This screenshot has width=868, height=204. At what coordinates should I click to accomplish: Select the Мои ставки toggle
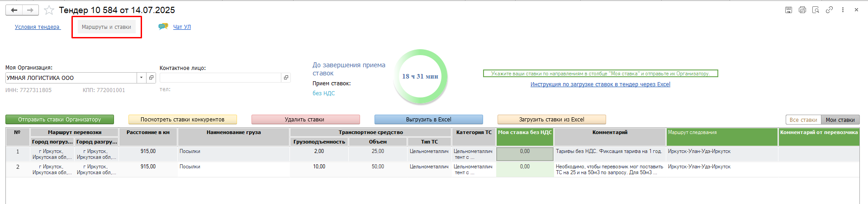point(840,120)
